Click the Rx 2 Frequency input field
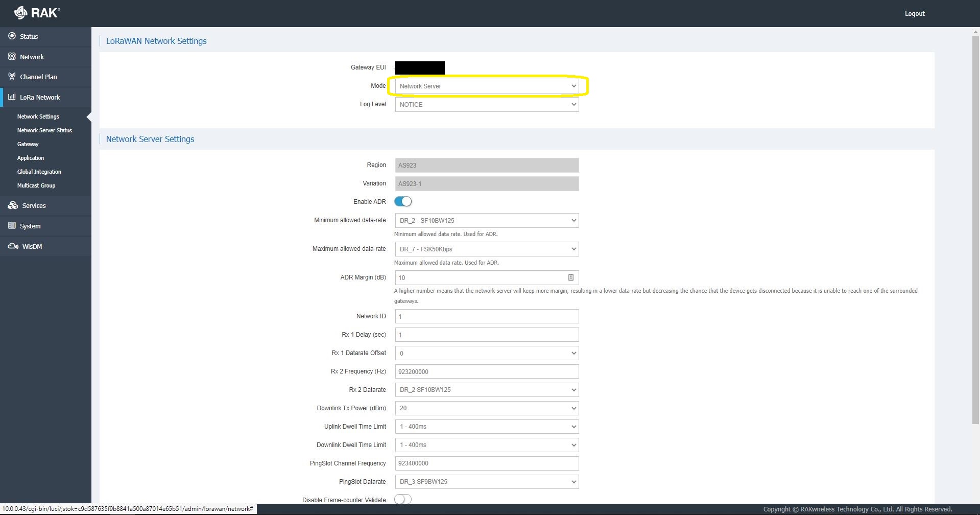 487,371
